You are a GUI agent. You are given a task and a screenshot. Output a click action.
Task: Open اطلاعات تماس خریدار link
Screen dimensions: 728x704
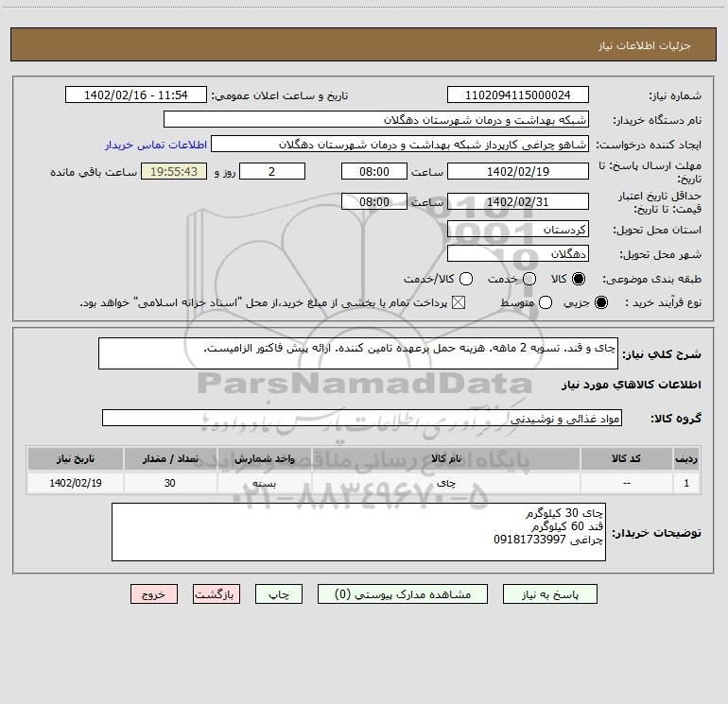(x=156, y=145)
